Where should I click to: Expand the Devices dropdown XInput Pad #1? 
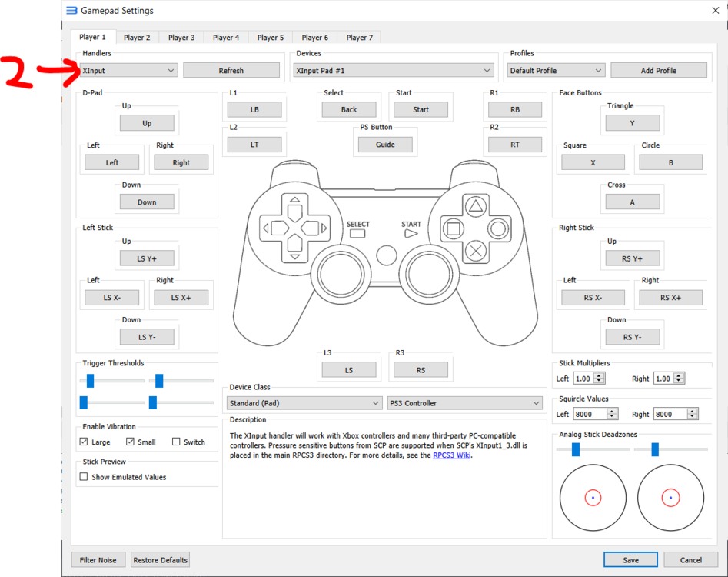(393, 71)
